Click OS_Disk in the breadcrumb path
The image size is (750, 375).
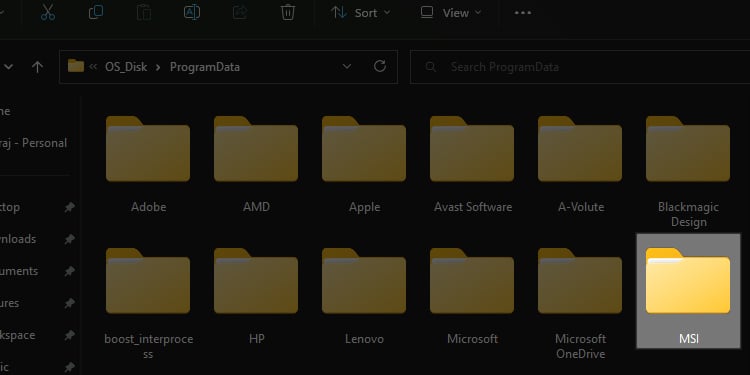coord(126,66)
